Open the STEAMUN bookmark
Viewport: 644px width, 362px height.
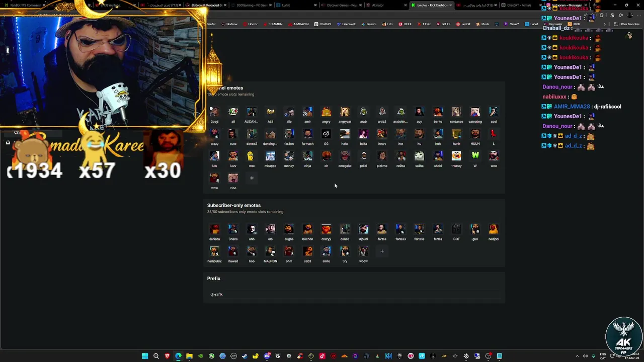pyautogui.click(x=272, y=24)
